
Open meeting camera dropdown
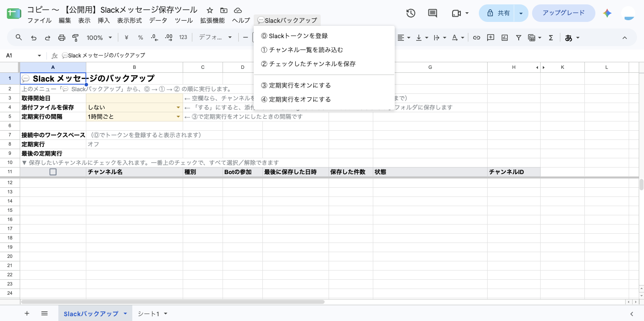pos(467,13)
